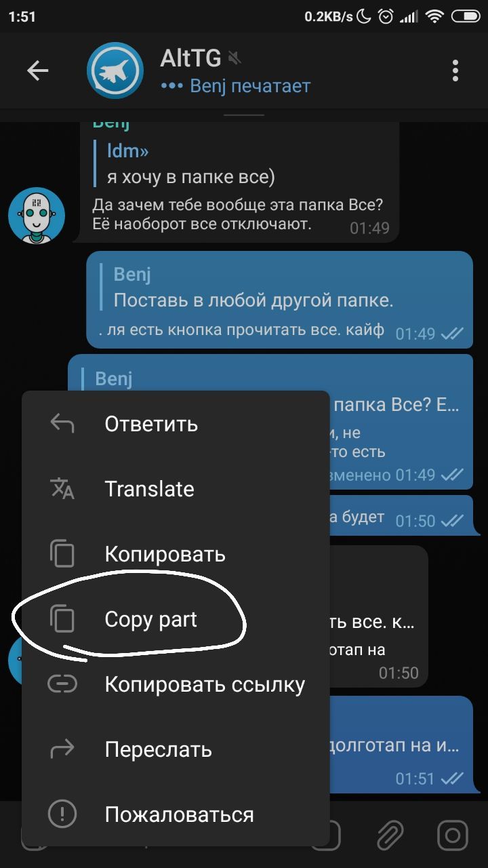Viewport: 488px width, 868px height.
Task: Tap the quoted 'я хочу в папке все)' message
Action: (x=190, y=164)
